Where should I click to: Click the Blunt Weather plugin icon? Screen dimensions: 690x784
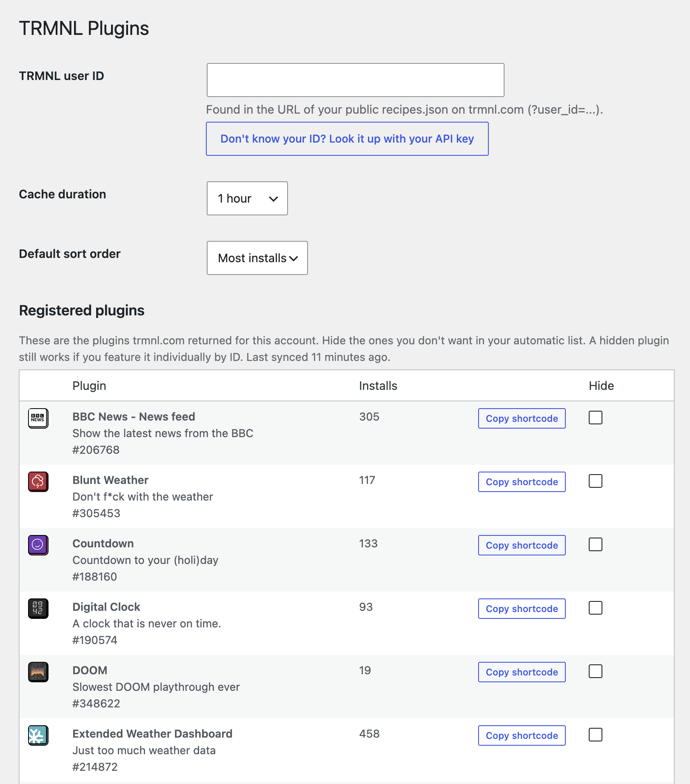pos(38,482)
